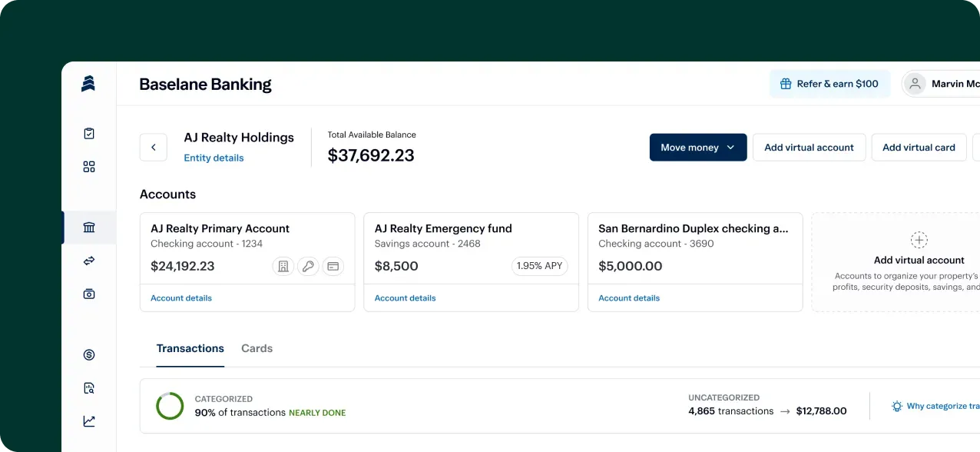Expand the Move money dropdown
The height and width of the screenshot is (452, 980).
click(x=698, y=148)
